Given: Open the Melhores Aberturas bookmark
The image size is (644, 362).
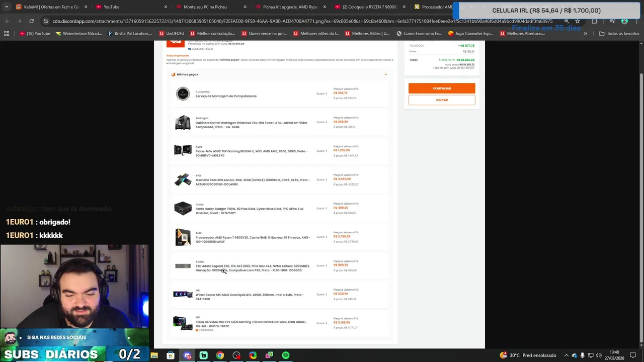Looking at the screenshot, I should (x=522, y=34).
